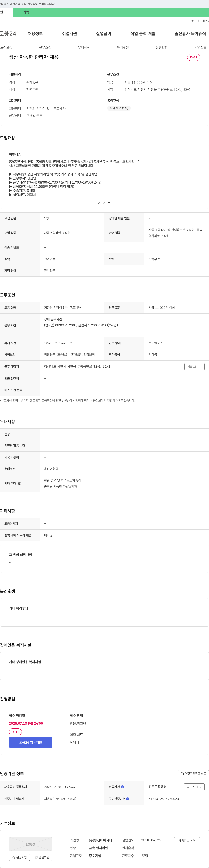
Task: Report false ad via 거짓구인광고 신고
Action: [x=193, y=774]
